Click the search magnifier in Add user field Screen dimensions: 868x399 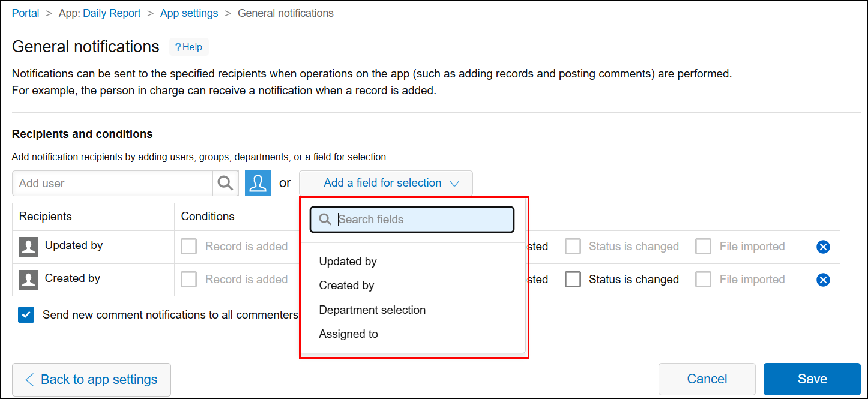[x=225, y=183]
